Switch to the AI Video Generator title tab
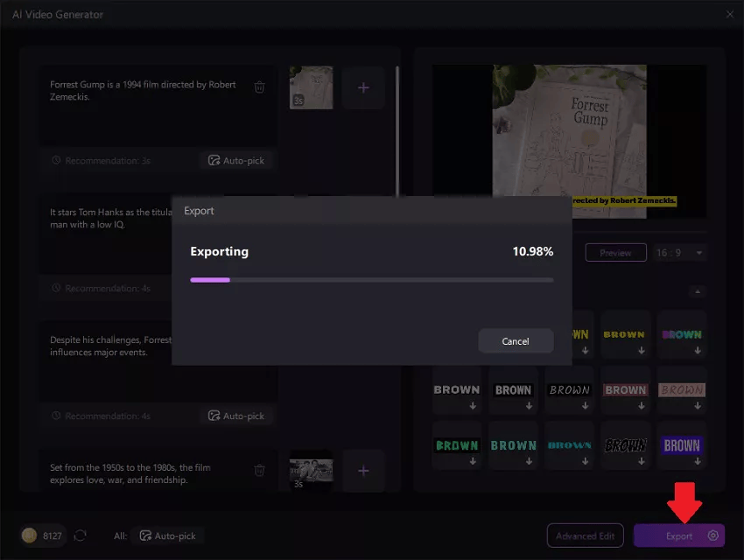This screenshot has height=560, width=744. 59,14
